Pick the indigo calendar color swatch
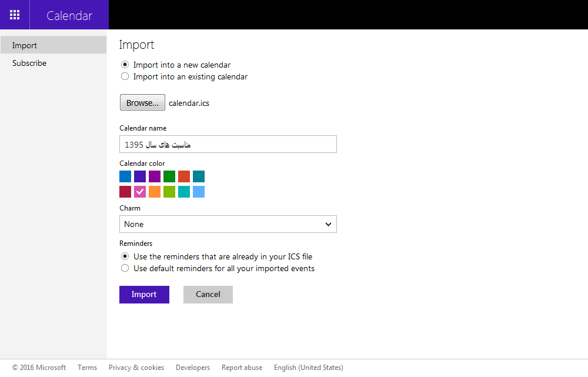588x377 pixels. pyautogui.click(x=140, y=176)
